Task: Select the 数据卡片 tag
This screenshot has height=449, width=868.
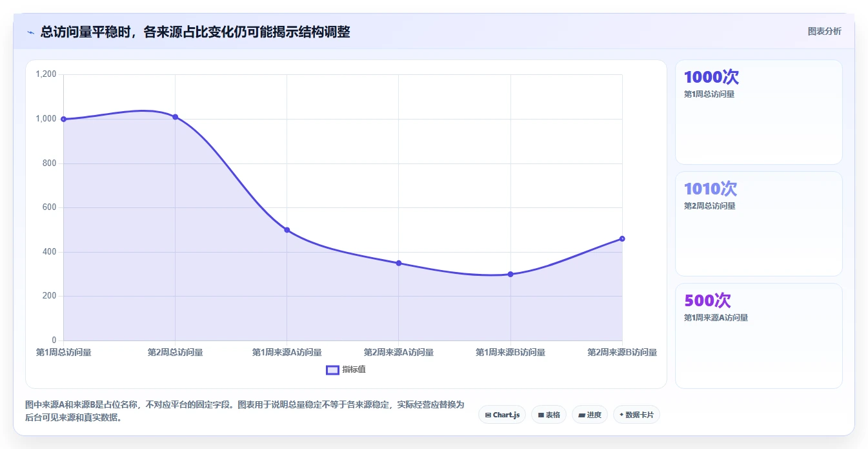Action: pyautogui.click(x=636, y=415)
